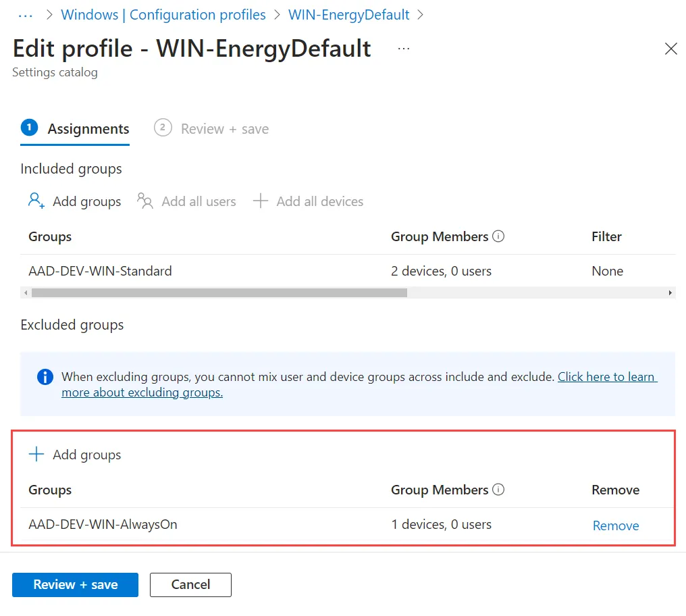The width and height of the screenshot is (686, 616).
Task: Click the Cancel button
Action: tap(191, 584)
